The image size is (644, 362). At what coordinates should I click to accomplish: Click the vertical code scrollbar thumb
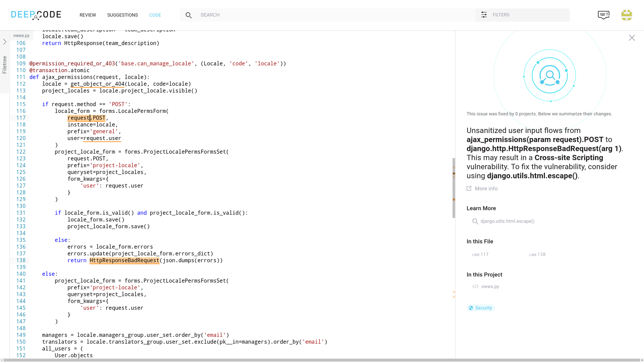(454, 188)
